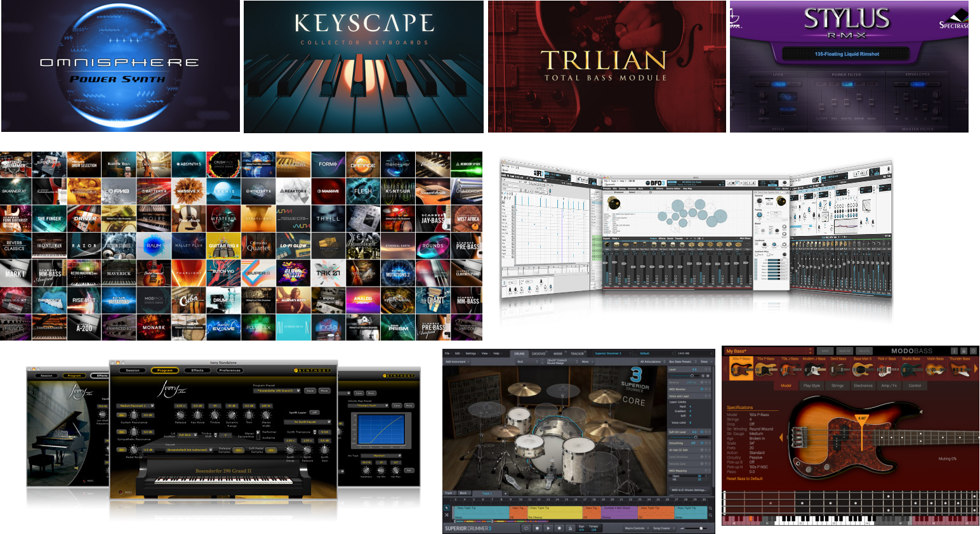Choose the Devil Bass model icon
This screenshot has width=980, height=534.
[x=838, y=369]
